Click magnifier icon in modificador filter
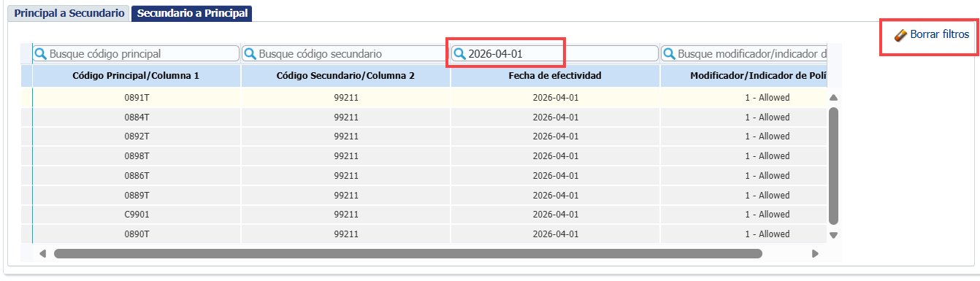 click(670, 53)
